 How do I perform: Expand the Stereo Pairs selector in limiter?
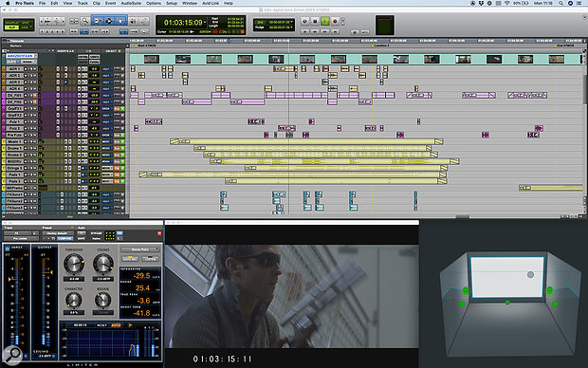(139, 249)
